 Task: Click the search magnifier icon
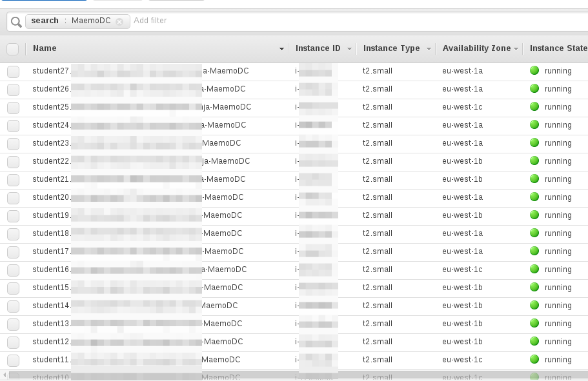(x=16, y=22)
